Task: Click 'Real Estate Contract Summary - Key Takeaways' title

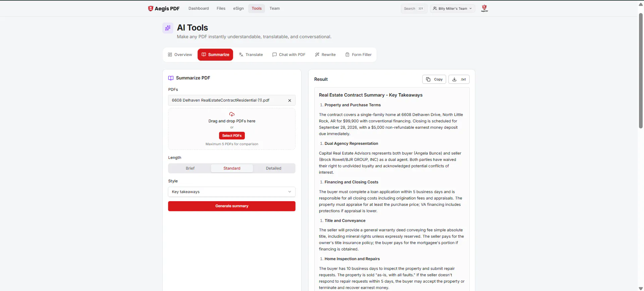Action: pos(371,95)
